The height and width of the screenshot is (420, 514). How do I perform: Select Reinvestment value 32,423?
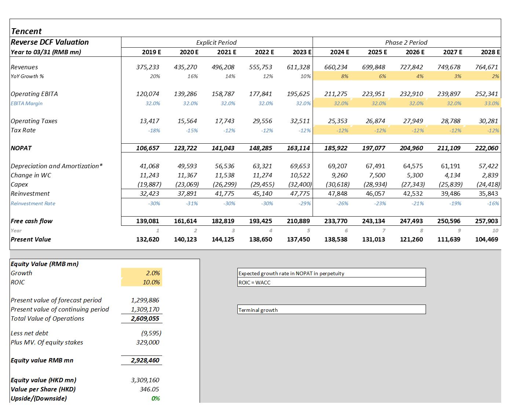(149, 194)
